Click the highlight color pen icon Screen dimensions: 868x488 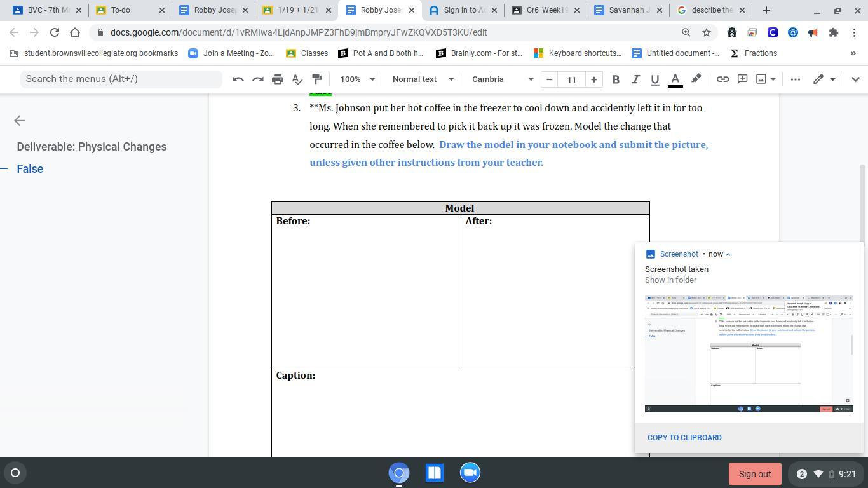click(x=696, y=79)
